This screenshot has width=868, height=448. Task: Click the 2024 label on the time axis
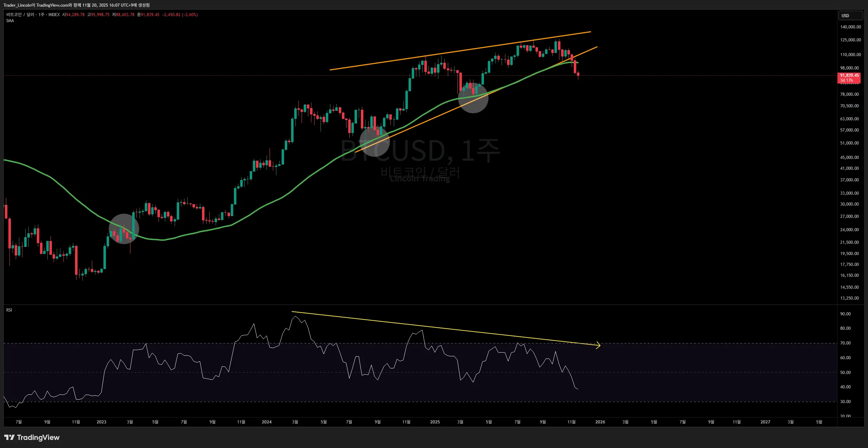[267, 422]
